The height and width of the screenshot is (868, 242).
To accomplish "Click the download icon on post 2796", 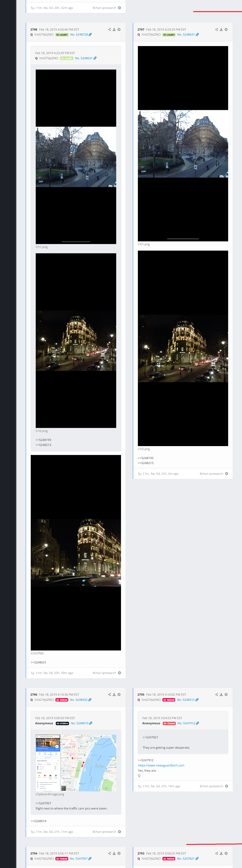I will (x=114, y=694).
